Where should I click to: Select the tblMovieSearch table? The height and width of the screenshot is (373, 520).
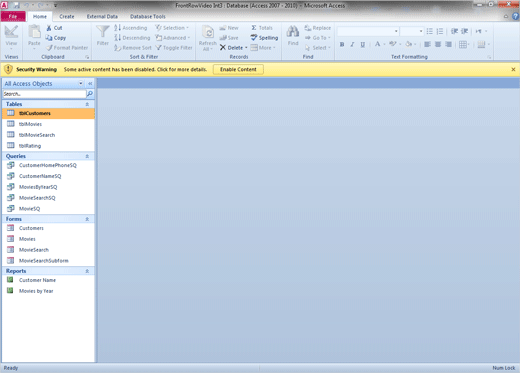click(48, 135)
